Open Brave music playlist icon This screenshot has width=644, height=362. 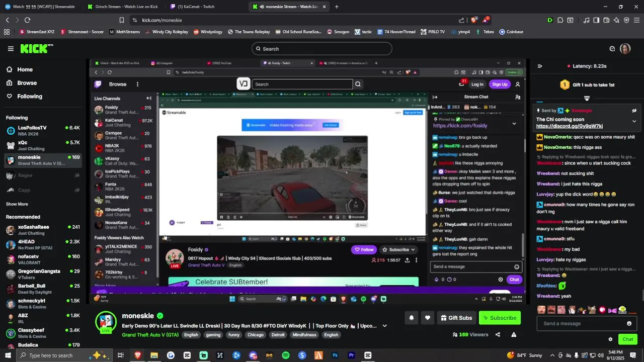point(586,20)
